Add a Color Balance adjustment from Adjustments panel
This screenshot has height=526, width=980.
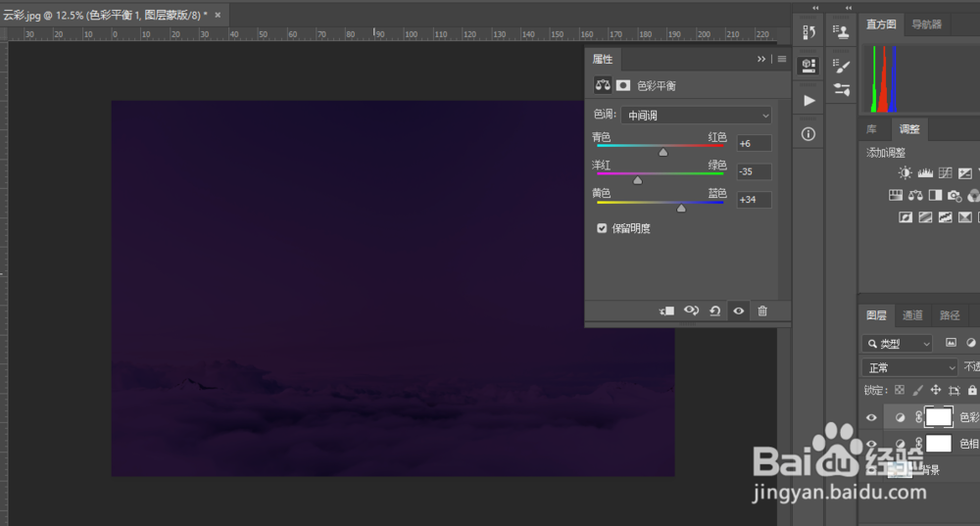coord(915,196)
